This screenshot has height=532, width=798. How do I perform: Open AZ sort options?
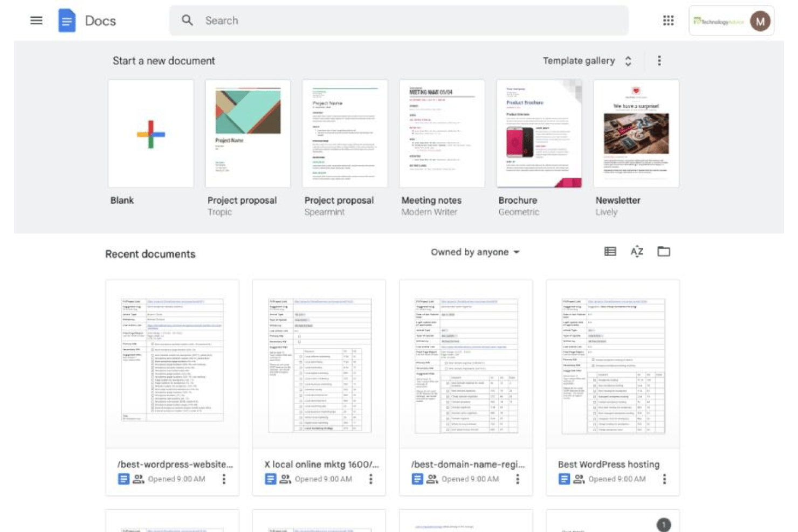pyautogui.click(x=637, y=251)
